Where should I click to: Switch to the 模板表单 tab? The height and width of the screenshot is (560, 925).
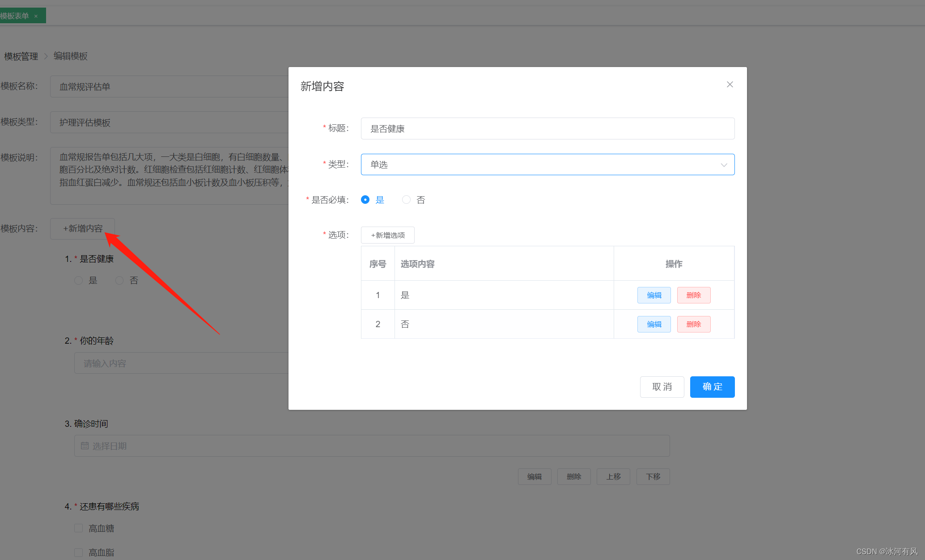point(16,16)
